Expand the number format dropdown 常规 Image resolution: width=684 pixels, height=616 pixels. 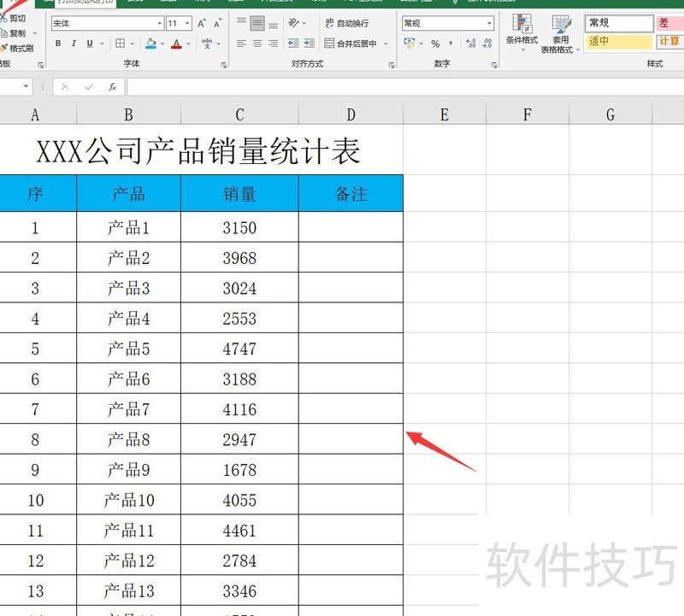pos(489,24)
